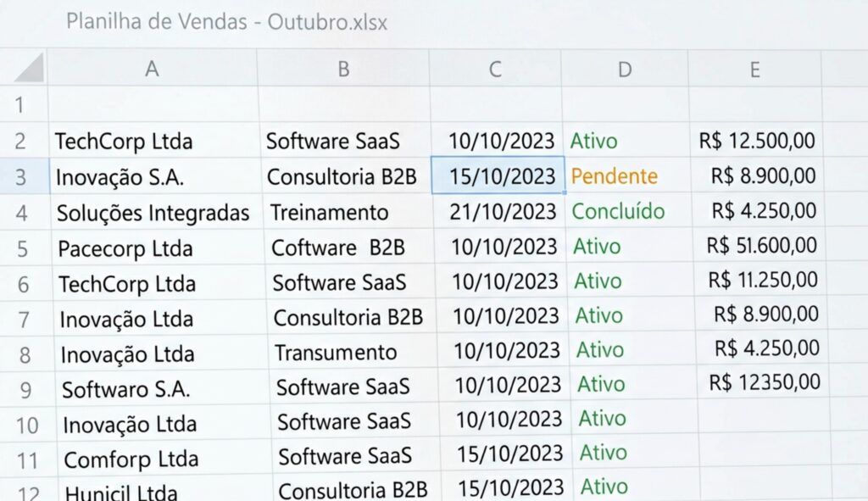Select the 21/10/2023 date cell

pyautogui.click(x=504, y=211)
